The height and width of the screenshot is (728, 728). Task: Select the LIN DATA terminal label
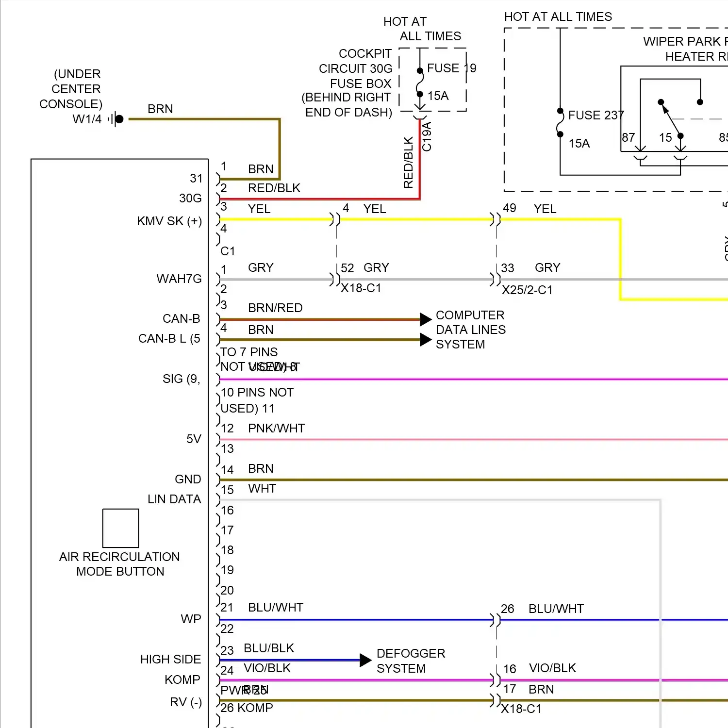coord(174,499)
